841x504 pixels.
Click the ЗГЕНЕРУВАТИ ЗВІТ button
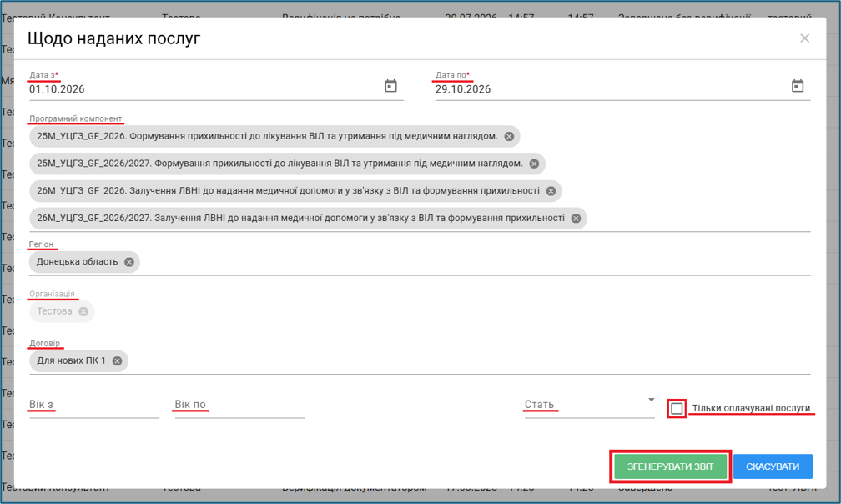coord(671,466)
